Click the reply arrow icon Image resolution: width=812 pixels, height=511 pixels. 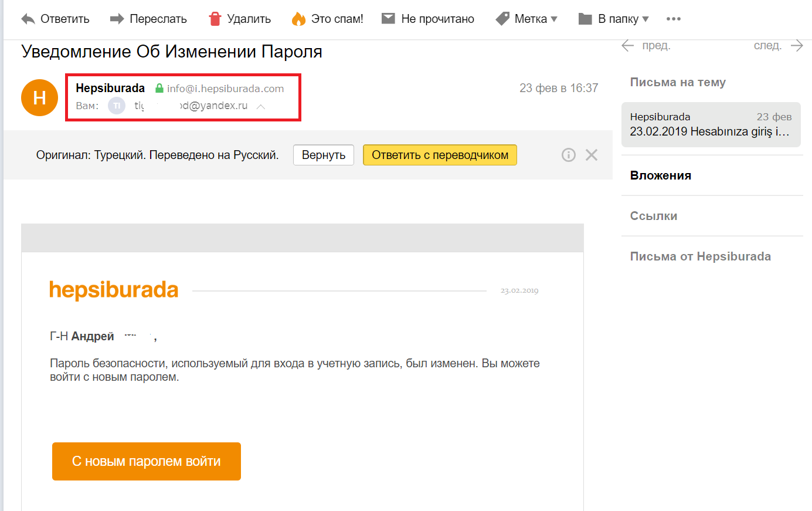28,19
